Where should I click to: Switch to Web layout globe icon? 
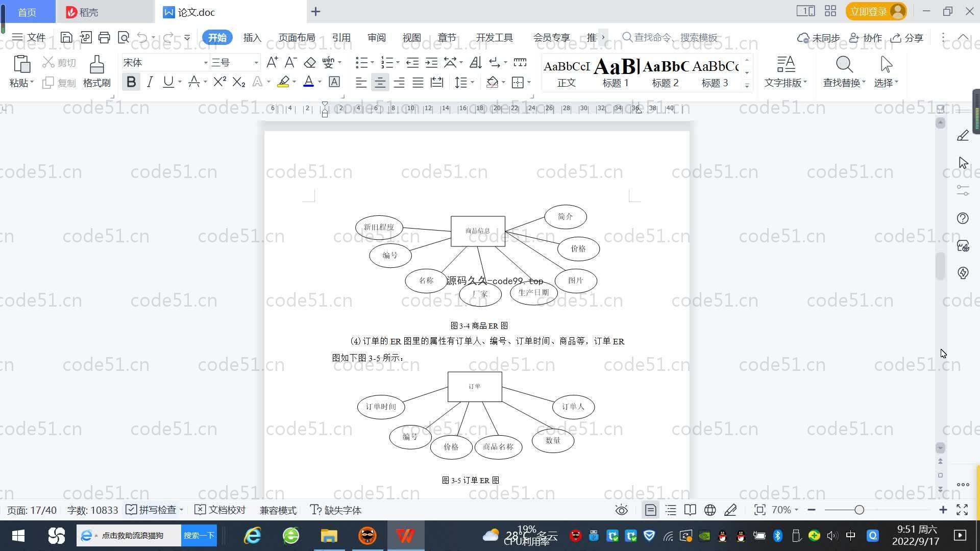710,510
